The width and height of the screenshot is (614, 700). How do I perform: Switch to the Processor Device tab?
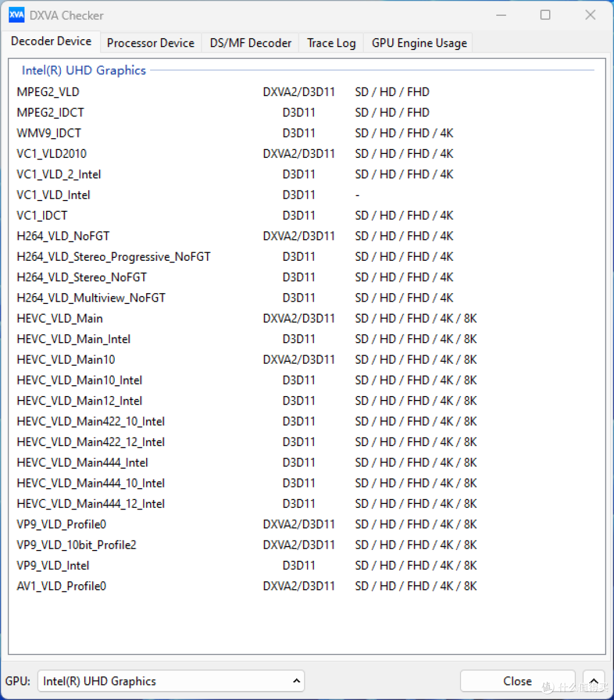click(x=151, y=43)
